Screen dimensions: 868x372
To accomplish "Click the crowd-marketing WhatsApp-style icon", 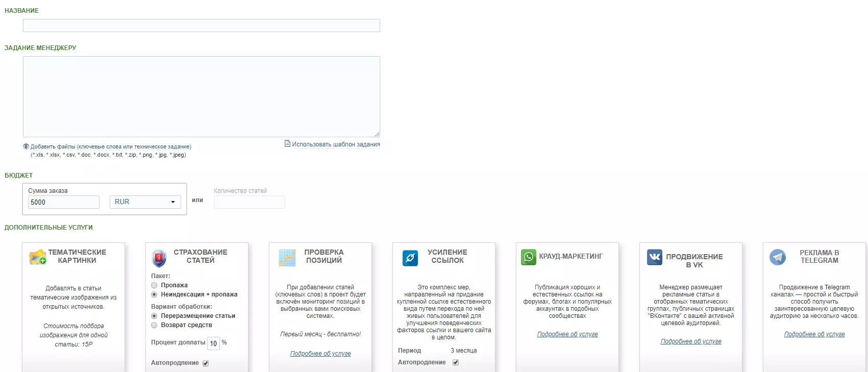I will (529, 257).
